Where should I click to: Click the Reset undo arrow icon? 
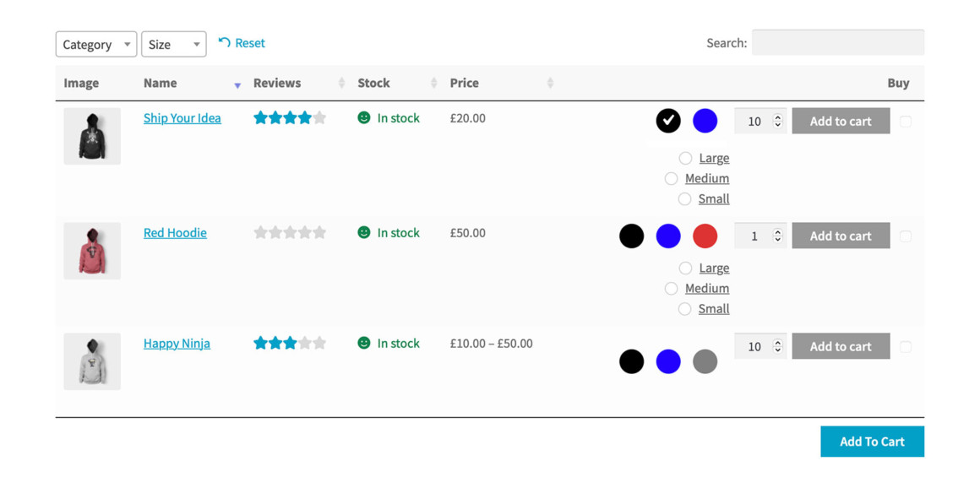pyautogui.click(x=225, y=42)
